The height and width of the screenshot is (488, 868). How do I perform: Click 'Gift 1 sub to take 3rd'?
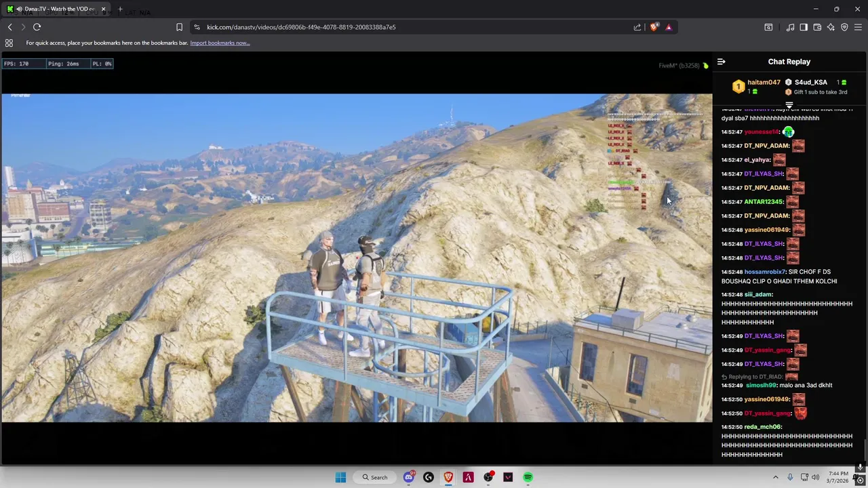pyautogui.click(x=820, y=92)
